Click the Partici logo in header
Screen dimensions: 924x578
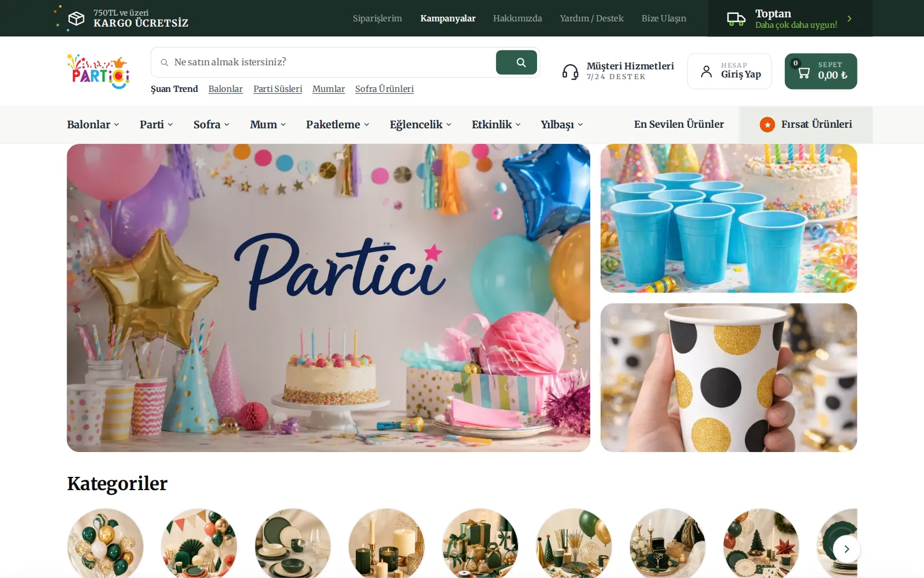(98, 71)
